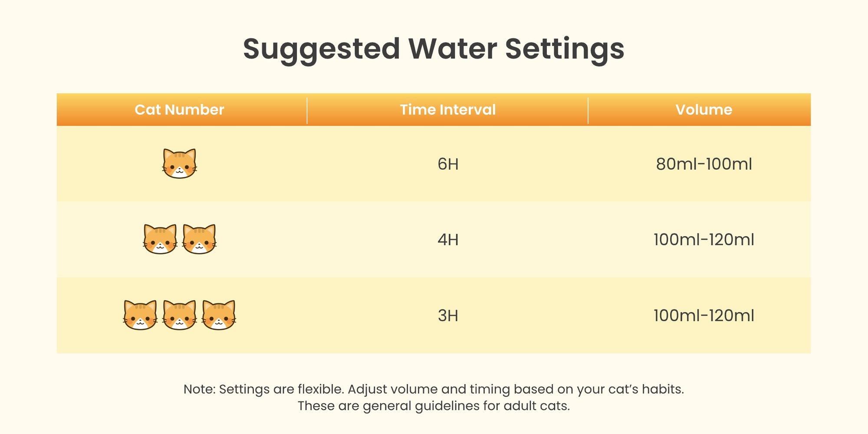Select the Cat Number column header
Image resolution: width=868 pixels, height=434 pixels.
tap(179, 110)
